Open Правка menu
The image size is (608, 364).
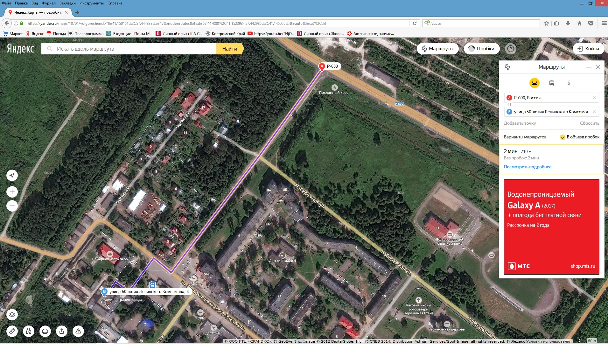21,3
